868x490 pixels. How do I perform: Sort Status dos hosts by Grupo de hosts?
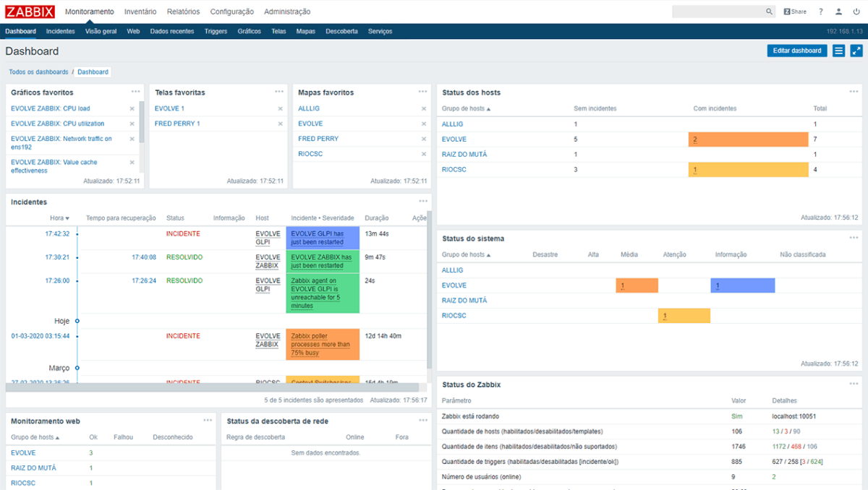pos(467,108)
